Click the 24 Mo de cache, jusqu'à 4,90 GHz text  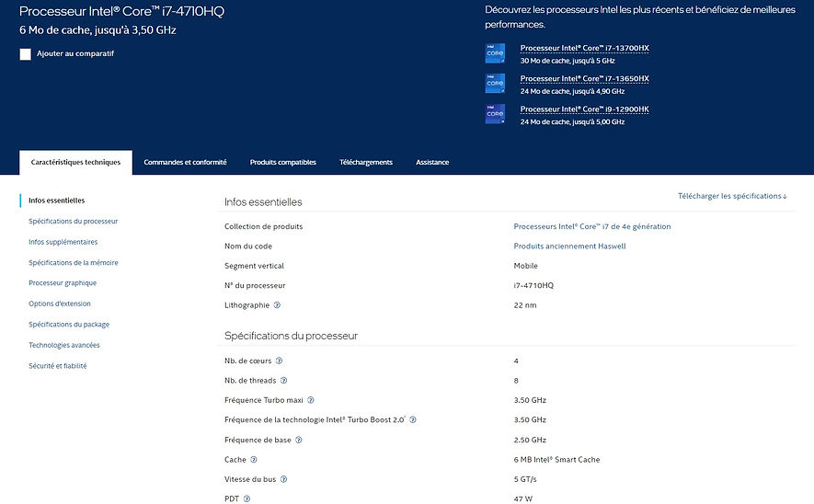pos(572,91)
